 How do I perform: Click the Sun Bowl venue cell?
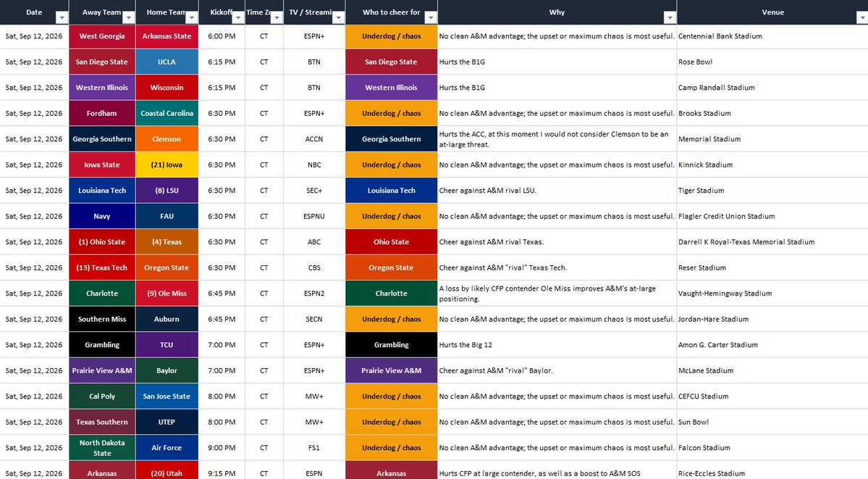pyautogui.click(x=772, y=422)
